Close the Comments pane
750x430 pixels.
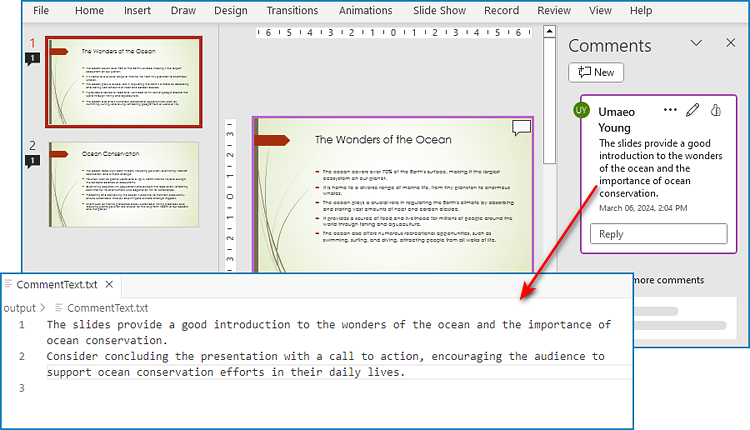tap(730, 43)
